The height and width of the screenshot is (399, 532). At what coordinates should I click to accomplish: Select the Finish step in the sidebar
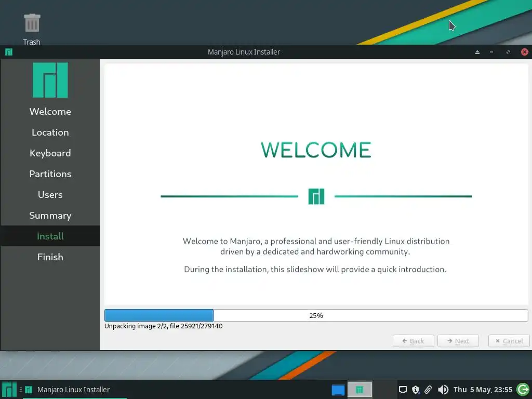(50, 257)
